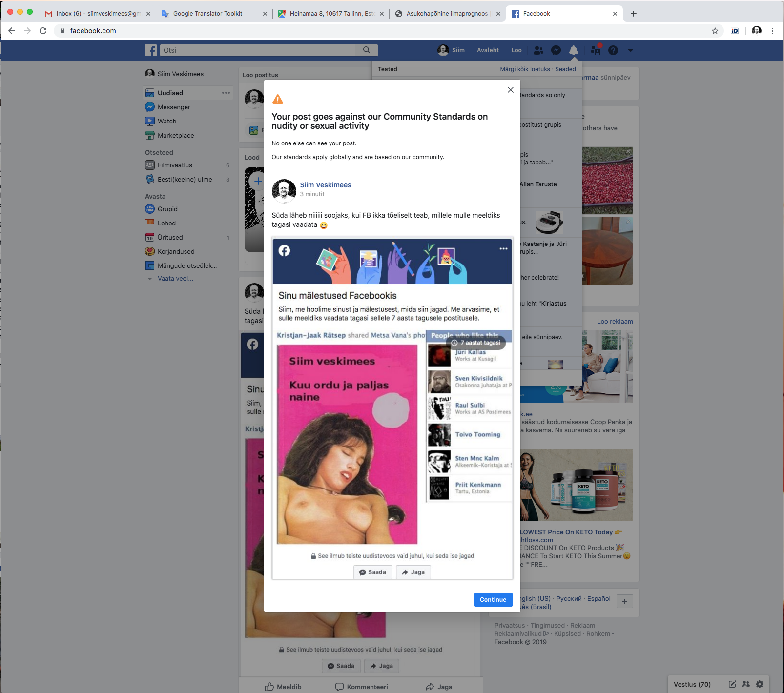The image size is (784, 693).
Task: Expand account menu dropdown arrow
Action: (631, 50)
